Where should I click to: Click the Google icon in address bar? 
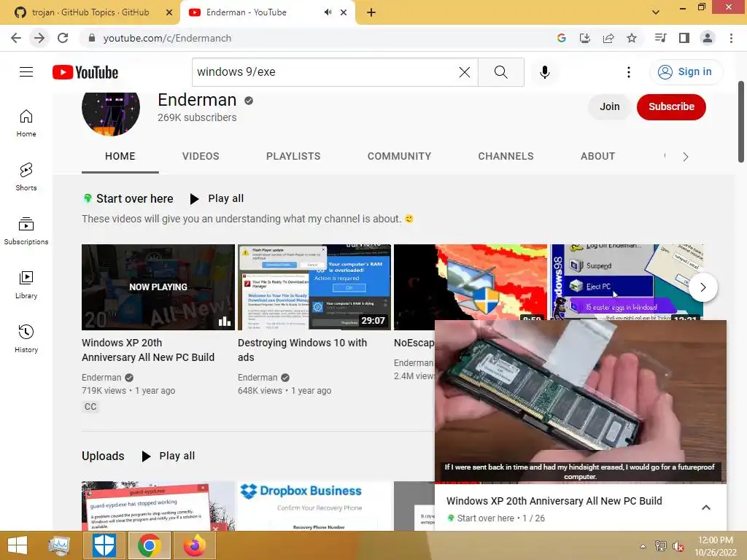click(x=561, y=38)
